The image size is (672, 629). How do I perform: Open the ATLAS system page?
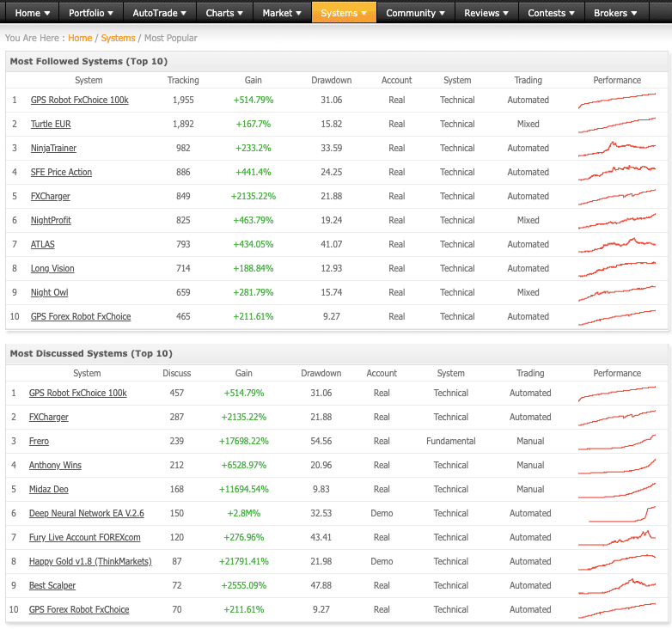42,244
